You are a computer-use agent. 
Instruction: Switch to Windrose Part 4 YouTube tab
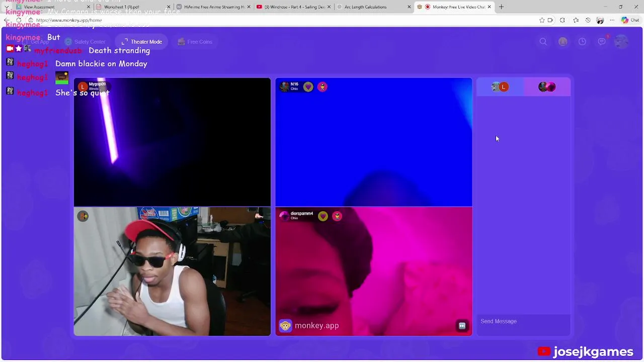pos(293,7)
